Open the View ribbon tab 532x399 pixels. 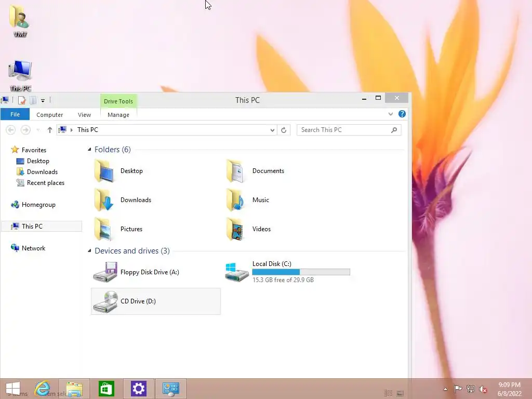pyautogui.click(x=84, y=115)
